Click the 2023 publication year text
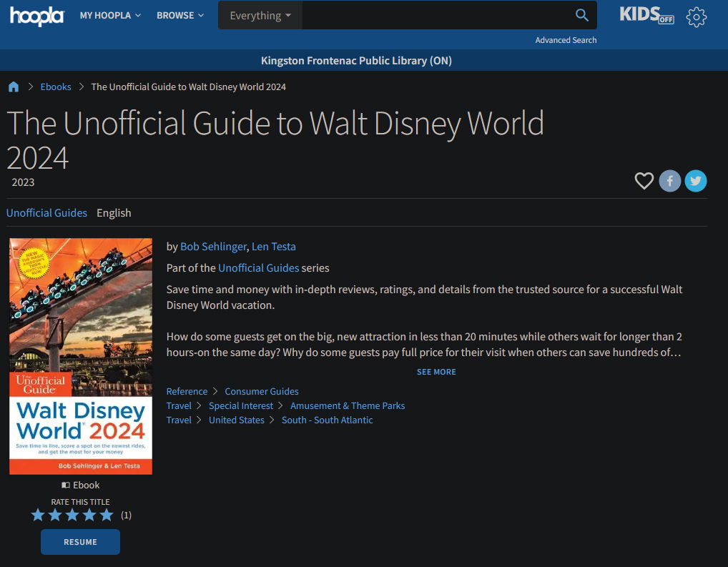Image resolution: width=728 pixels, height=567 pixels. tap(23, 182)
